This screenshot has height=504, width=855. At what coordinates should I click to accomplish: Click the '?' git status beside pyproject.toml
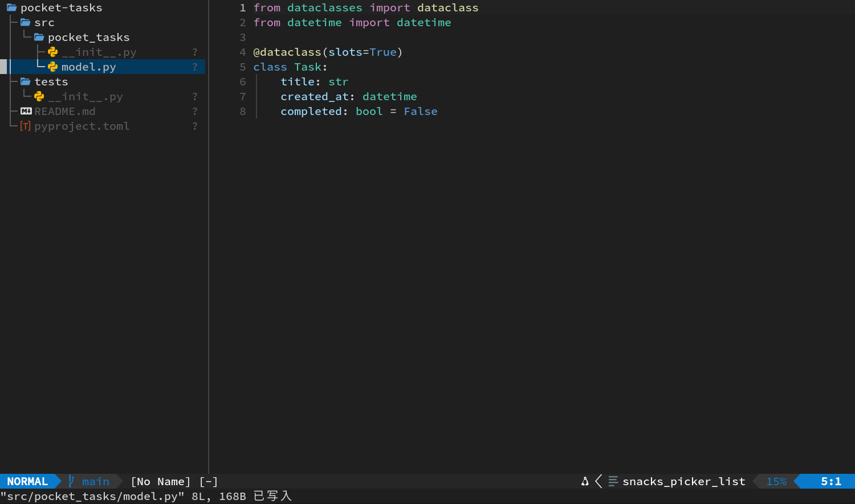coord(195,126)
